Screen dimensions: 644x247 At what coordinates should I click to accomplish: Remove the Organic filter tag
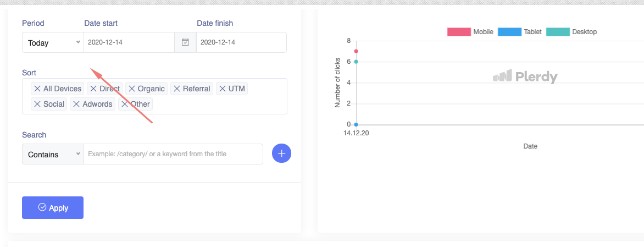coord(132,89)
